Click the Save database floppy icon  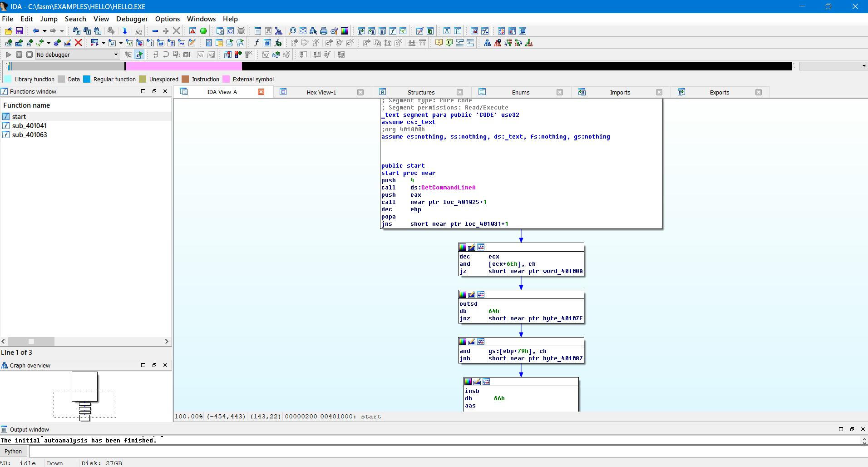[x=19, y=31]
